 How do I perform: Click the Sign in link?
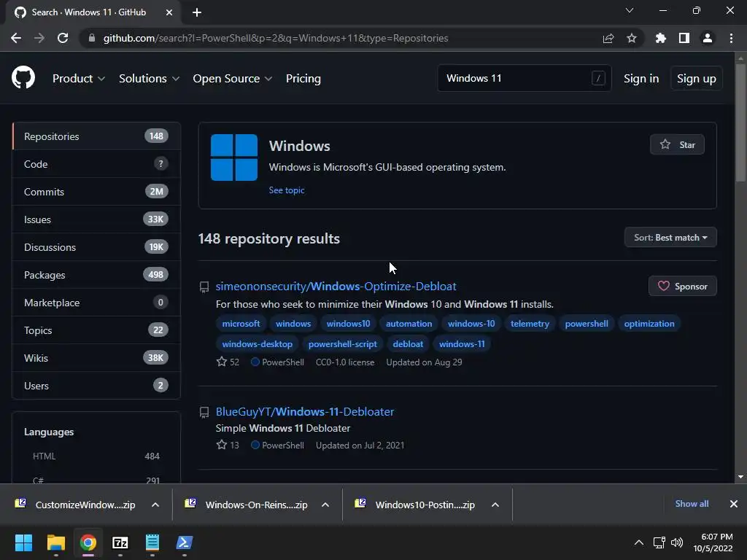641,79
